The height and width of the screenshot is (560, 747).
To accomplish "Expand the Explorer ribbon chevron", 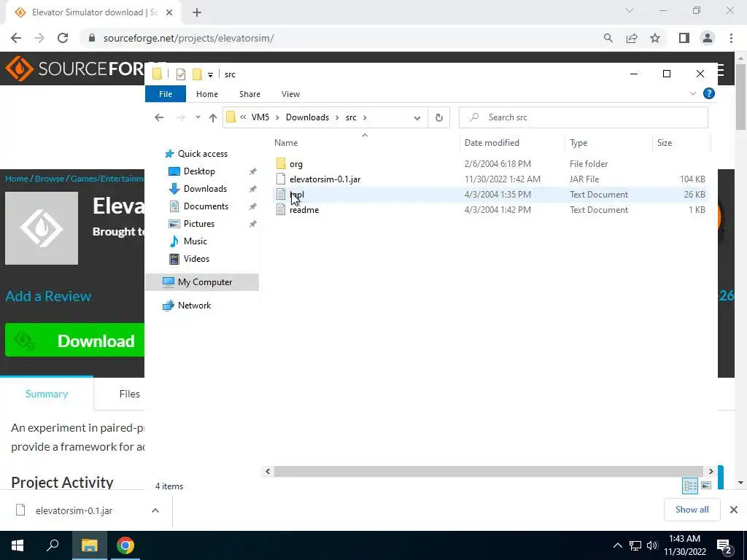I will 693,94.
